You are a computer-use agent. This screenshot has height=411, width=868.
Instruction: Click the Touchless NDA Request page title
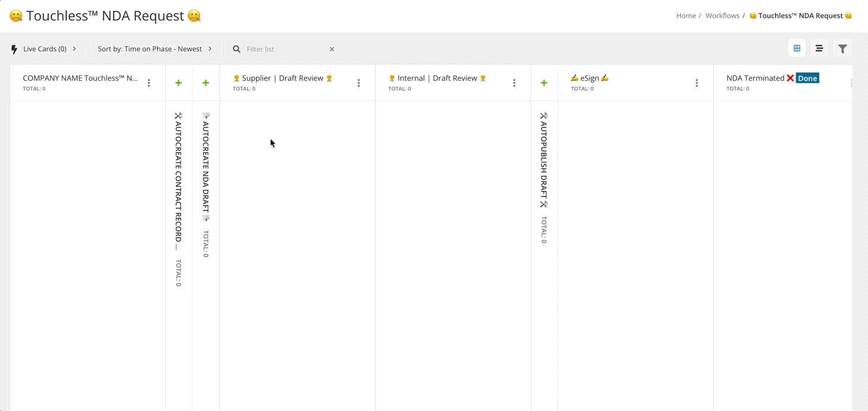tap(105, 16)
